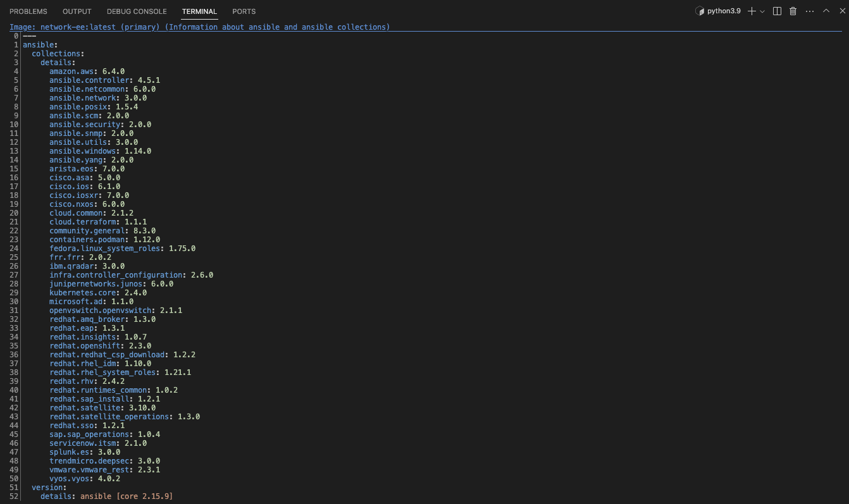Click the 'redhat.amq_broker: 1.3.0' line
Image resolution: width=849 pixels, height=504 pixels.
pyautogui.click(x=102, y=319)
